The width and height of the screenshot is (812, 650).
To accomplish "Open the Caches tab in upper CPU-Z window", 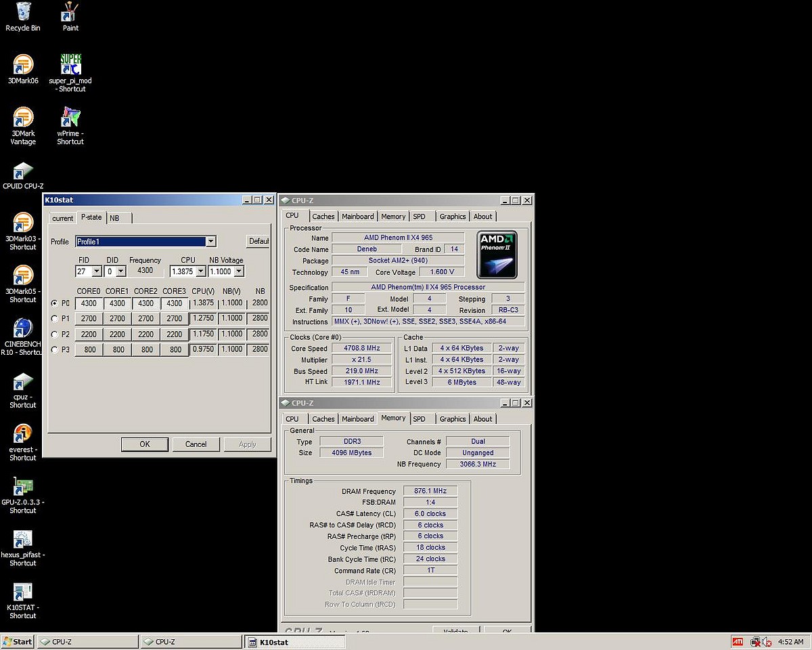I will [323, 217].
